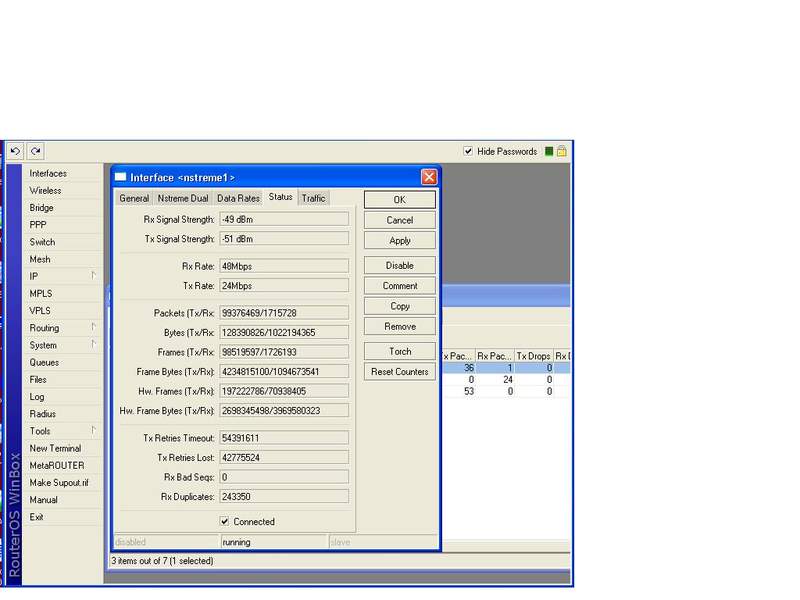The image size is (800, 600).
Task: Sort by the Rx Pac... column header
Action: click(x=494, y=356)
